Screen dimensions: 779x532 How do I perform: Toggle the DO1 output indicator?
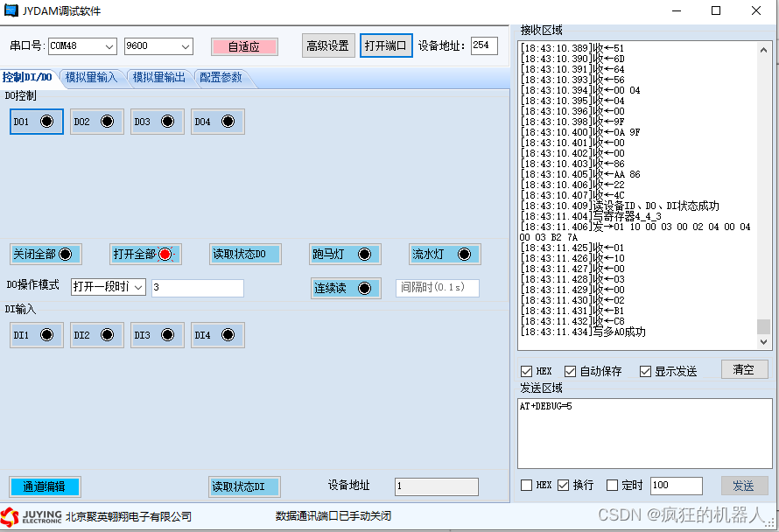click(46, 122)
